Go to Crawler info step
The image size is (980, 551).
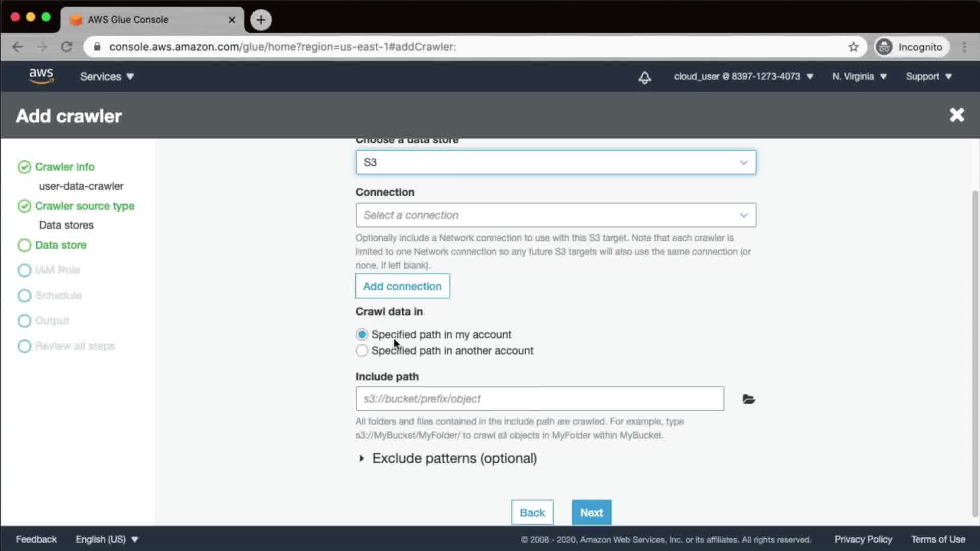click(x=64, y=167)
